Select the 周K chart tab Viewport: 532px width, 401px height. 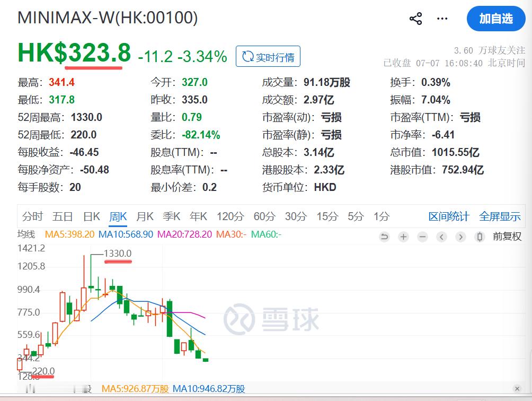(118, 216)
